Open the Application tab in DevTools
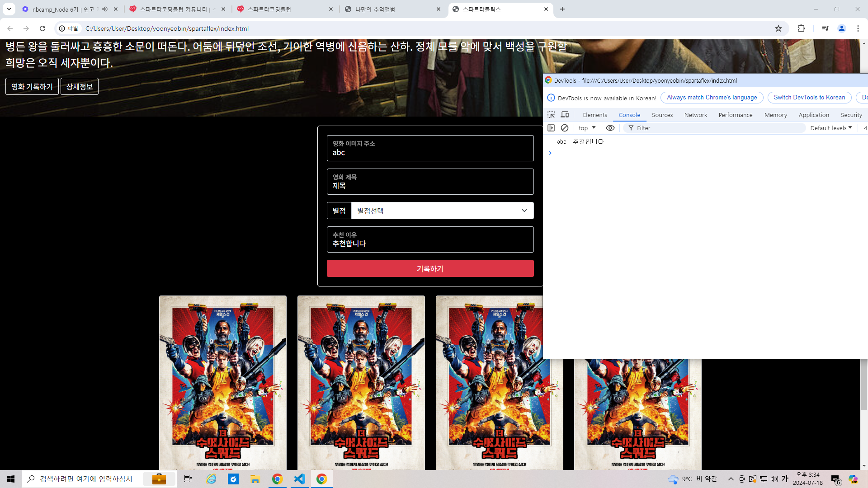 [x=814, y=115]
